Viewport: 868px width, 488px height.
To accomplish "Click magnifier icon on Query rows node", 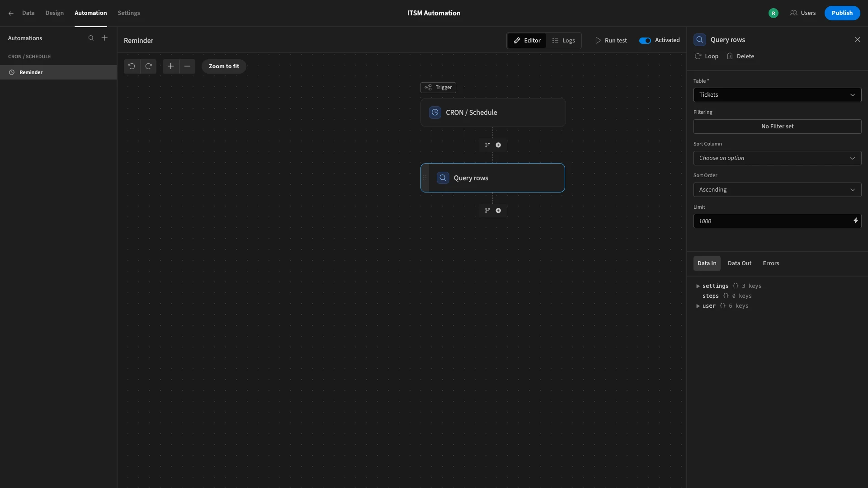I will [x=443, y=178].
